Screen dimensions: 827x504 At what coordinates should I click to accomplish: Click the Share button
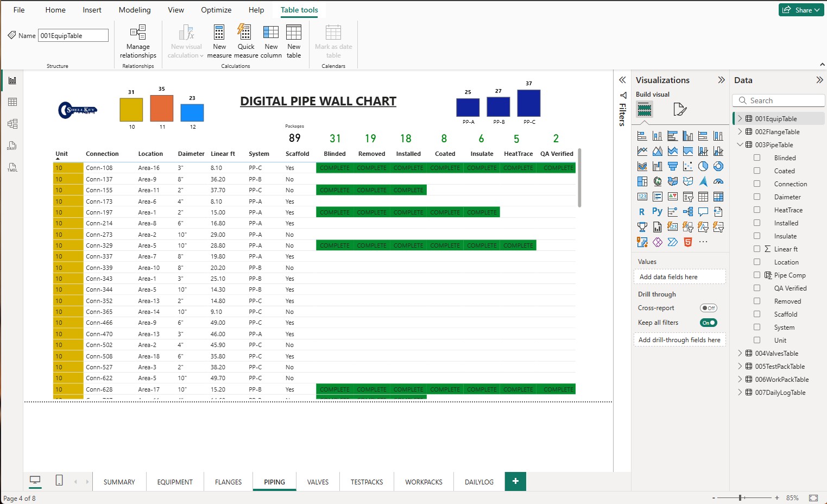[x=801, y=9]
